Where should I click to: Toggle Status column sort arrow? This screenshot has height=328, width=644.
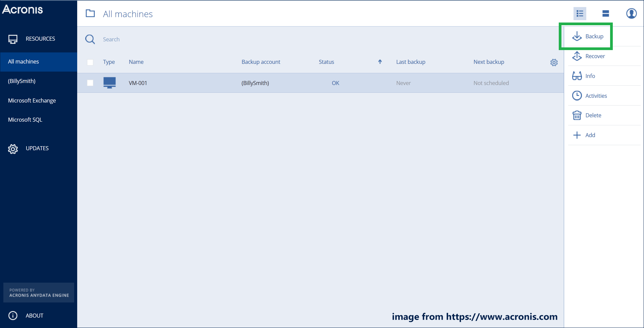click(x=380, y=62)
